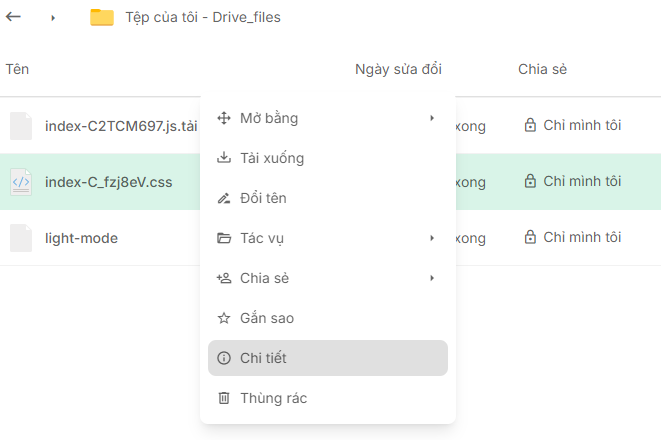Click the trash bin icon
Screen dimensions: 661x440
(x=224, y=398)
